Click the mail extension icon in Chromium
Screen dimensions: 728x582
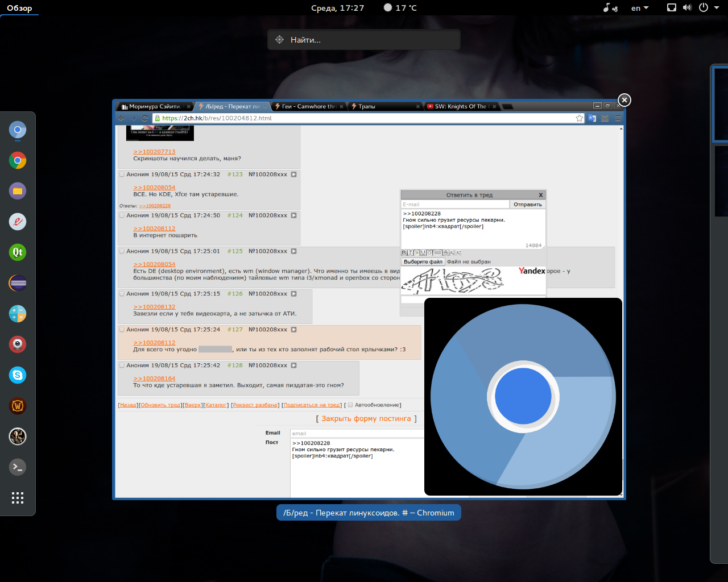tap(605, 118)
